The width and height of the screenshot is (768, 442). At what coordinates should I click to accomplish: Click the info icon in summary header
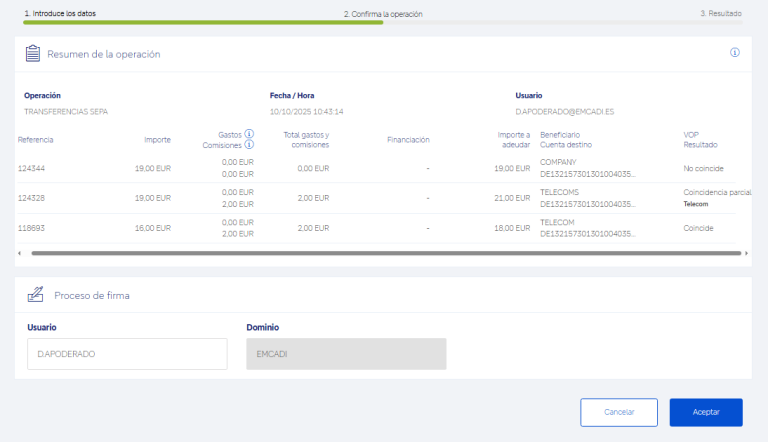point(734,52)
